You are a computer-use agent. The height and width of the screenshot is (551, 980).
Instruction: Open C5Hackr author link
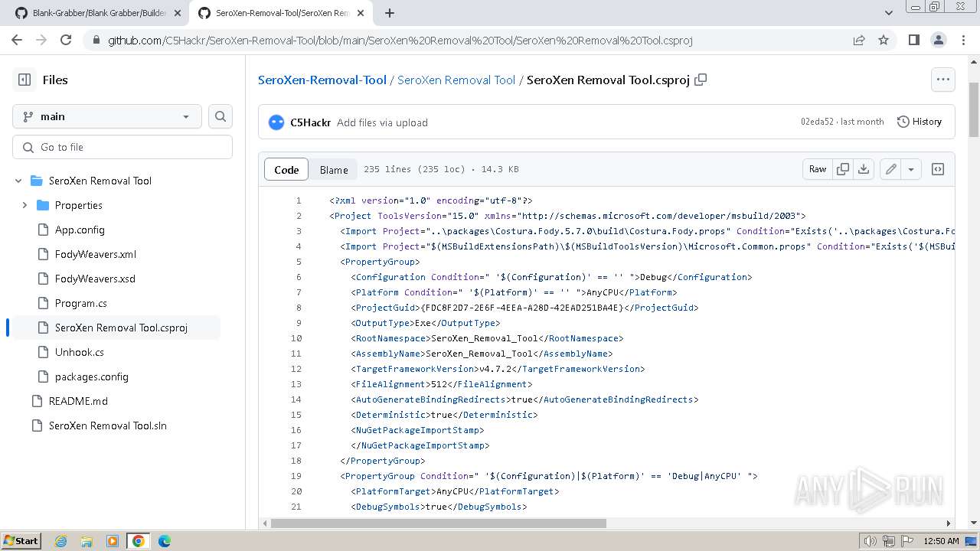[311, 122]
